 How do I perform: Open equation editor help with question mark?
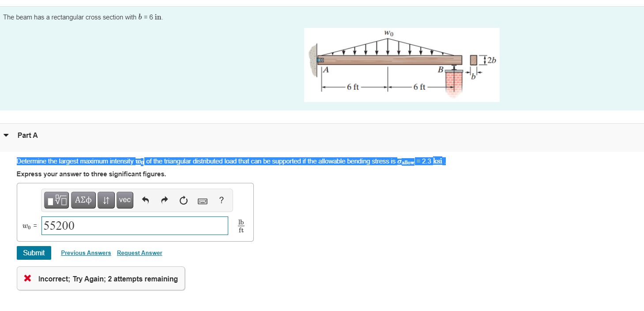point(221,200)
